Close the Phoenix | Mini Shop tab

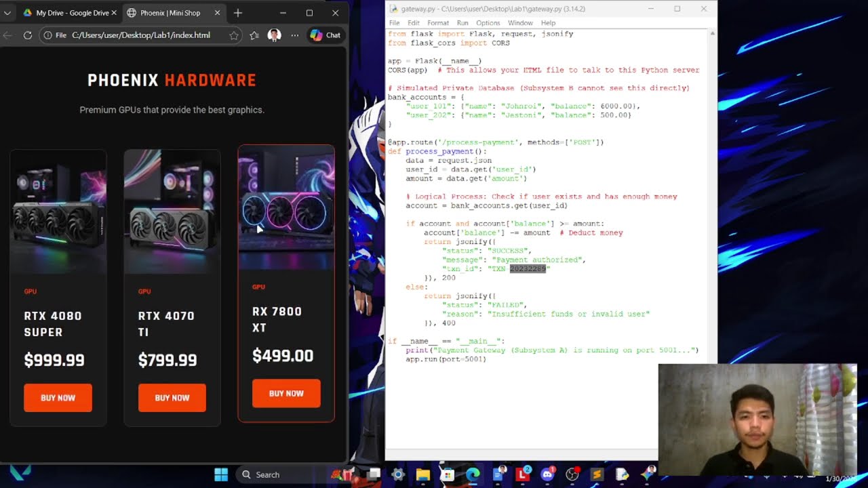[217, 13]
